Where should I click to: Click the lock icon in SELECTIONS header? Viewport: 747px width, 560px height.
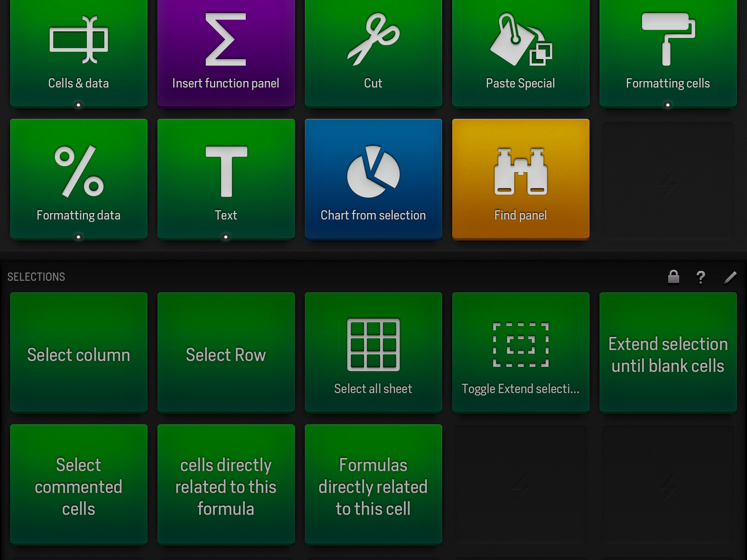673,277
